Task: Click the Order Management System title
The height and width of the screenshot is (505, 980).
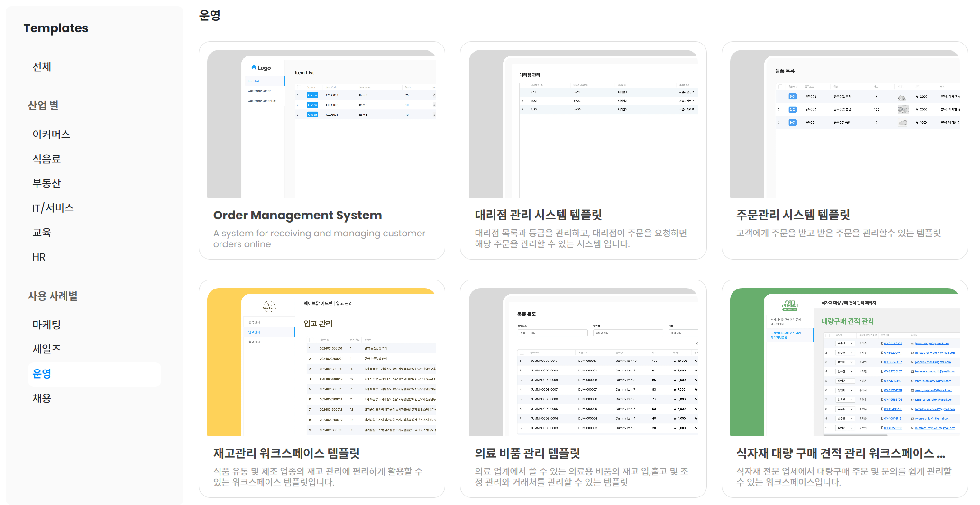Action: (x=297, y=216)
